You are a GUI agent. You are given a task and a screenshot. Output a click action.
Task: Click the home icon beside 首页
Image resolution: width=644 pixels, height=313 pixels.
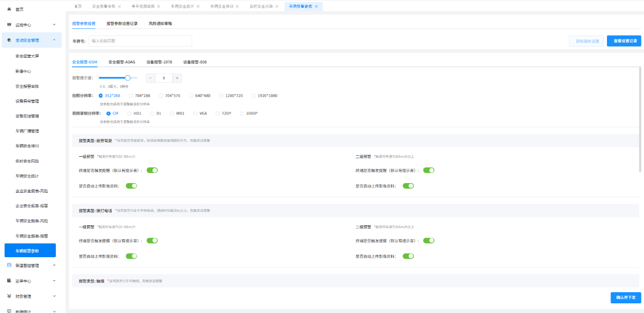pos(10,9)
